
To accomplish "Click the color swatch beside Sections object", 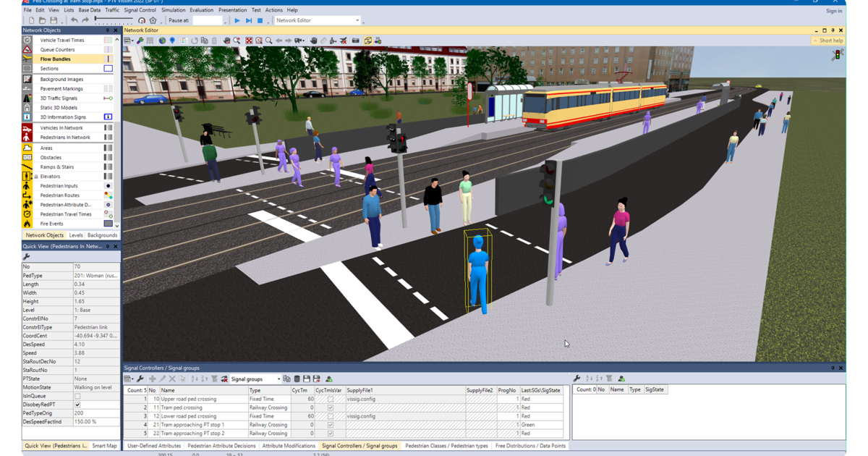I will tap(108, 68).
